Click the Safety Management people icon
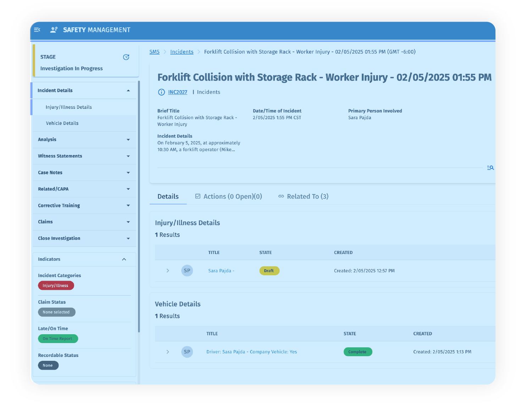This screenshot has height=419, width=532. click(x=54, y=30)
